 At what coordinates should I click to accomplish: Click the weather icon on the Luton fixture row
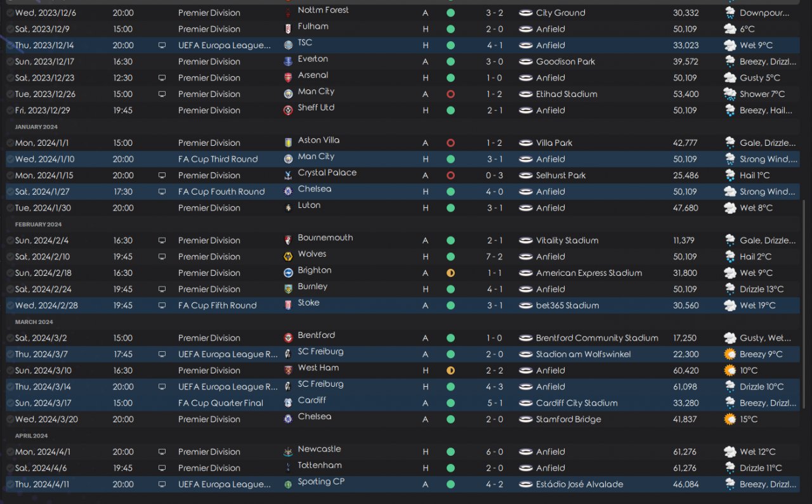click(730, 208)
